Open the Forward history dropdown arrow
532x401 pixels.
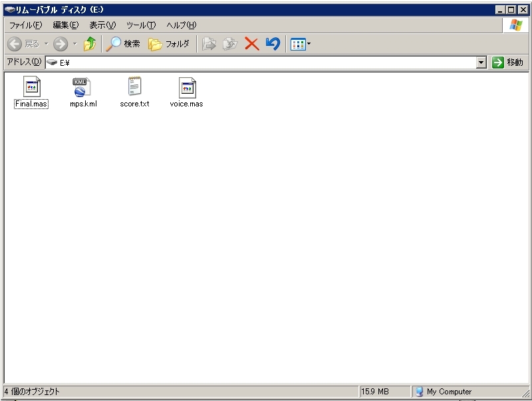tap(75, 44)
